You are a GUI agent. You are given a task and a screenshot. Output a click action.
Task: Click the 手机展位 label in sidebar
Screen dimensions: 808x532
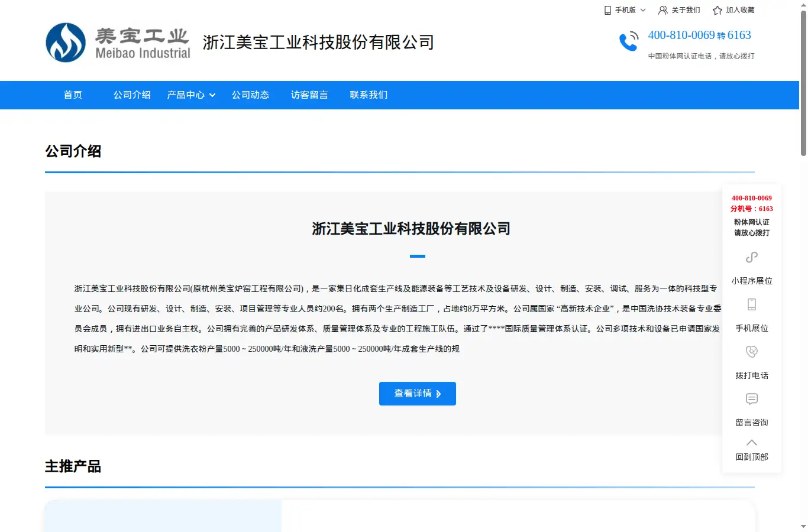tap(752, 328)
